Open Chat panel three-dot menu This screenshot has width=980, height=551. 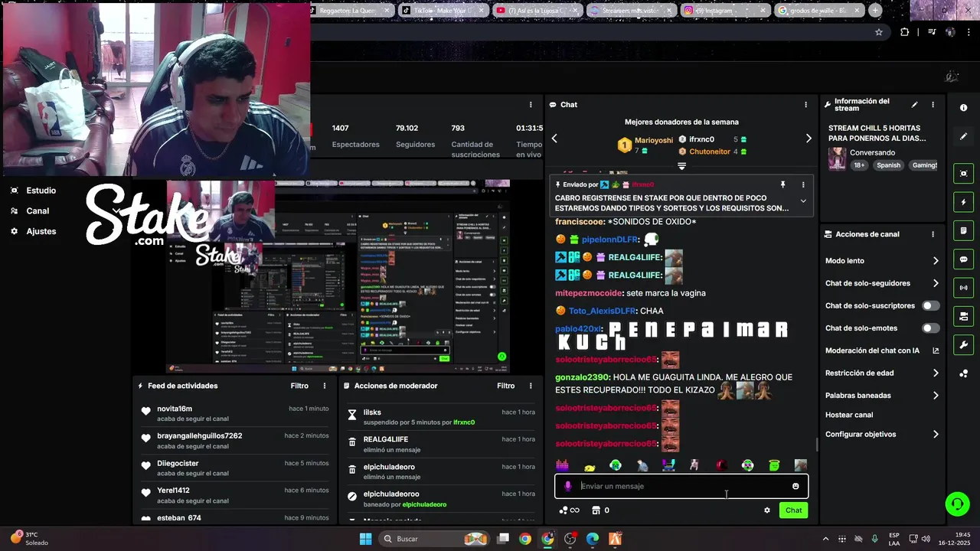[x=805, y=105]
